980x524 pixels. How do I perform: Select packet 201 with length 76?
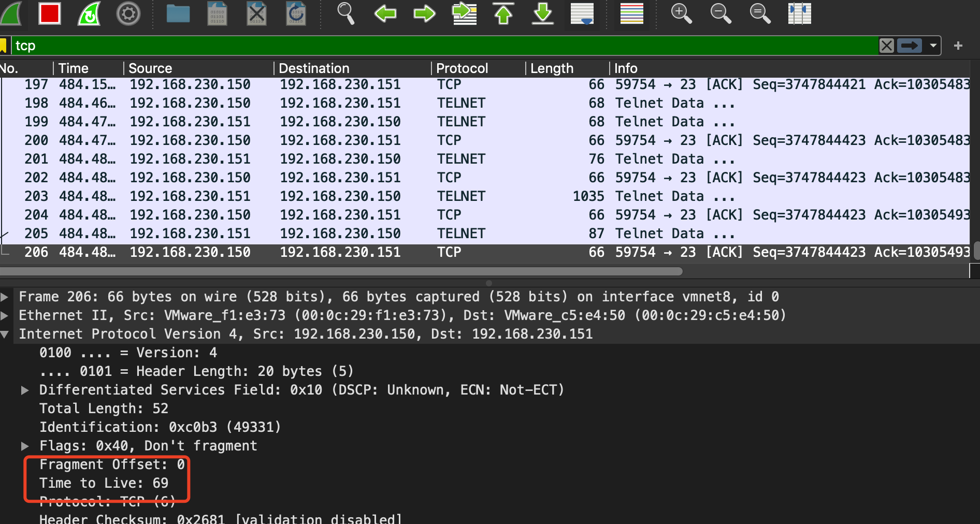coord(485,159)
